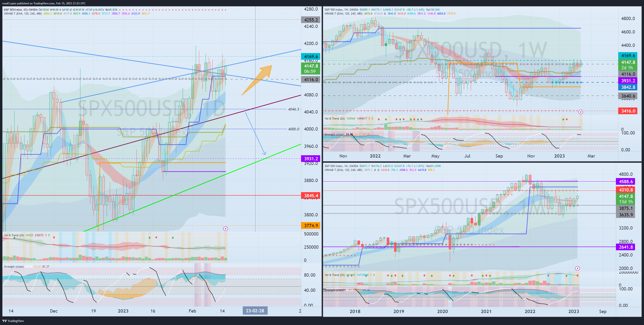
Task: Click the Sep label on weekly time axis
Action: point(499,156)
